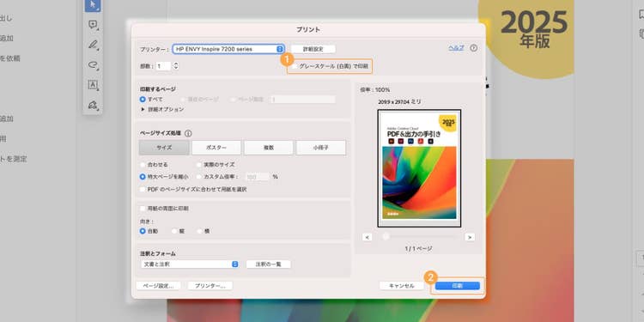Click the custom scale percentage field
Screen dimensions: 644x322
[x=258, y=177]
